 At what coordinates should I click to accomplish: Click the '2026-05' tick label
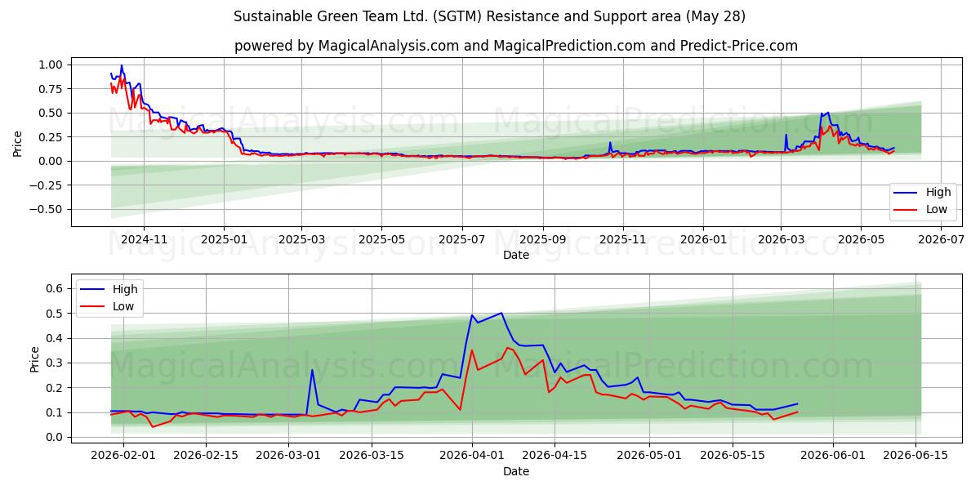(x=861, y=239)
